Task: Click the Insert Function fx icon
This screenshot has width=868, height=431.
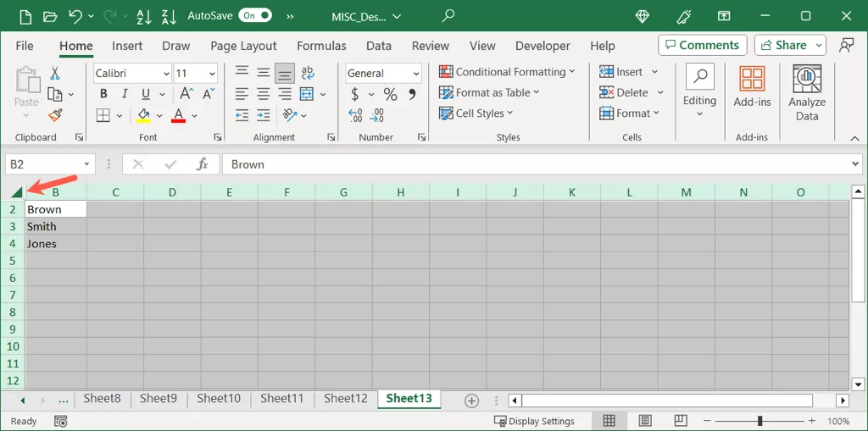Action: [203, 164]
